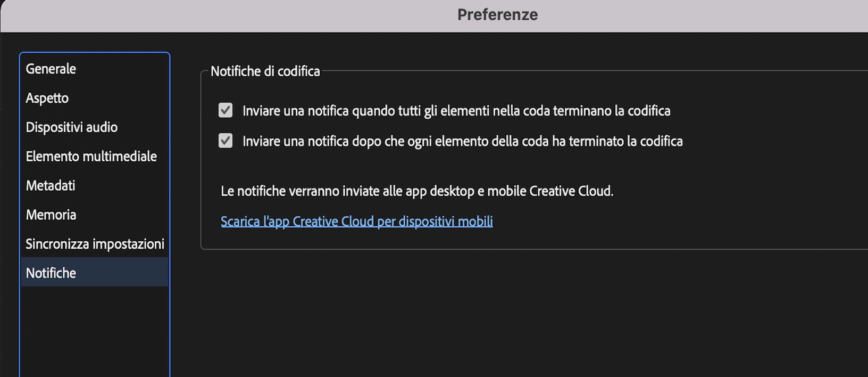
Task: Click 'Scarica l'app Creative Cloud per dispositivi mobili'
Action: 356,220
